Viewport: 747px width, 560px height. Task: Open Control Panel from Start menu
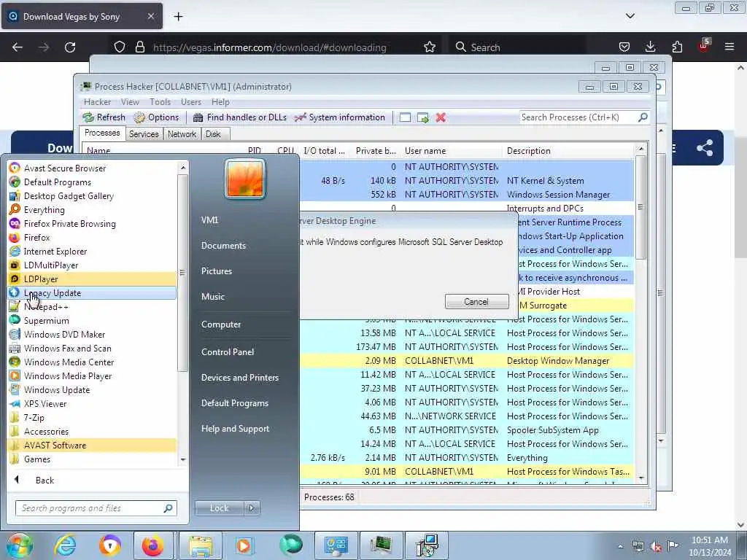coord(228,352)
